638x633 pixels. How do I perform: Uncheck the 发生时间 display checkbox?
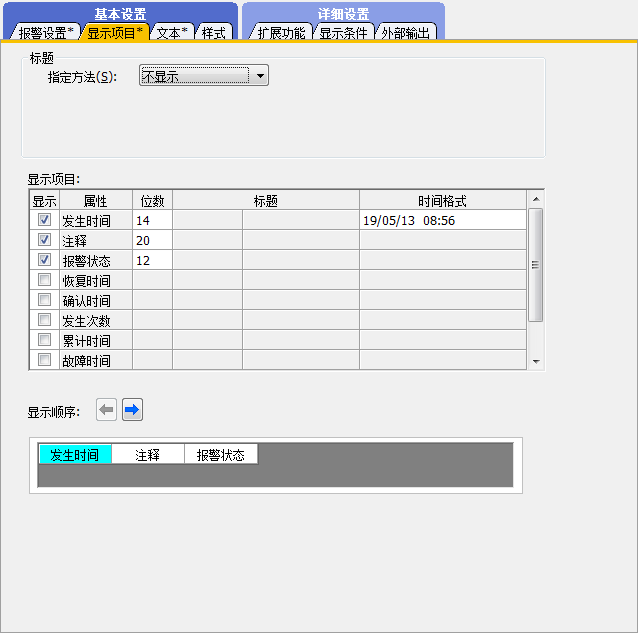(44, 220)
